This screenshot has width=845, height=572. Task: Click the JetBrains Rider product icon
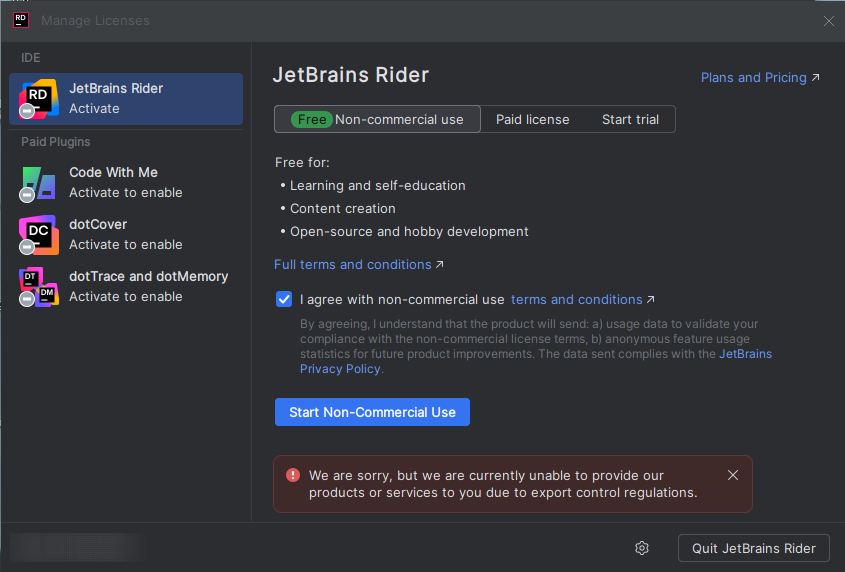click(38, 98)
